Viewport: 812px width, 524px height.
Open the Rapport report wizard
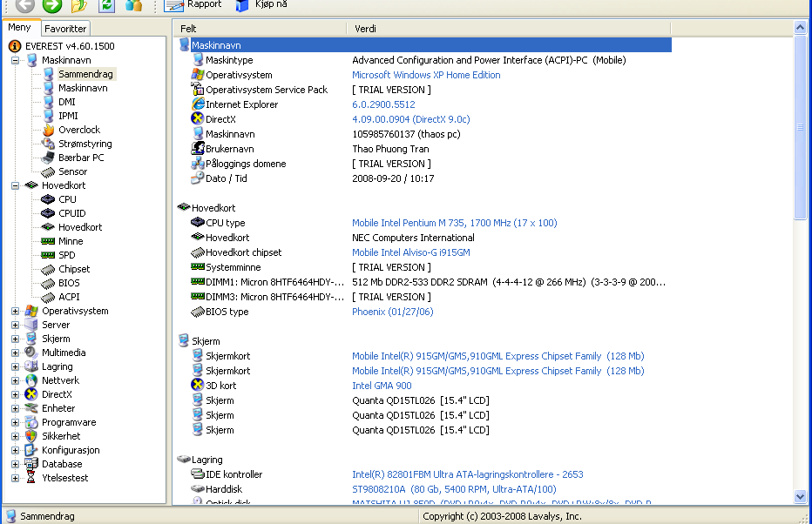coord(193,5)
